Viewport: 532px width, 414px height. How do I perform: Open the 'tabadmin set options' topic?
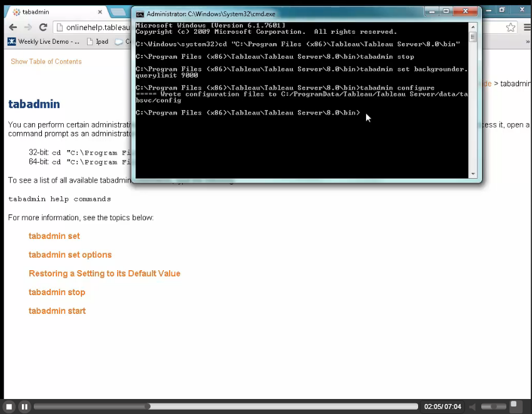pos(70,255)
